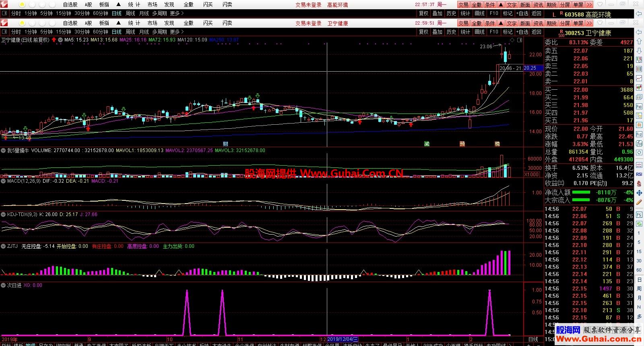
Task: Click the F10 company info icon in right sidebar
Action: pos(638,106)
